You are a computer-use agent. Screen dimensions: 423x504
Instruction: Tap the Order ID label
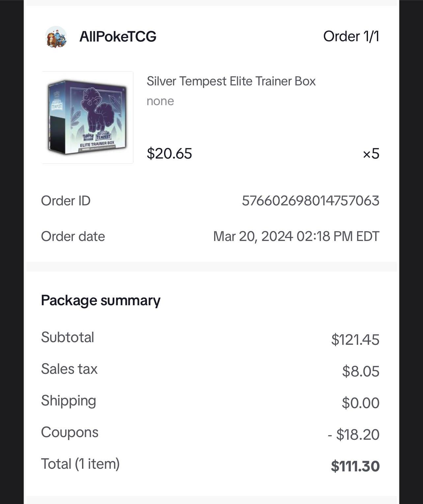(x=66, y=201)
